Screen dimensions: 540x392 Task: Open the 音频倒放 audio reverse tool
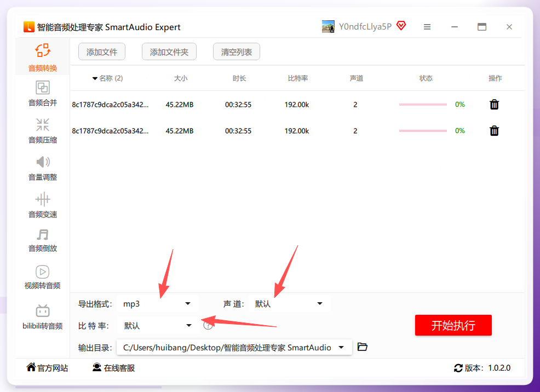42,240
